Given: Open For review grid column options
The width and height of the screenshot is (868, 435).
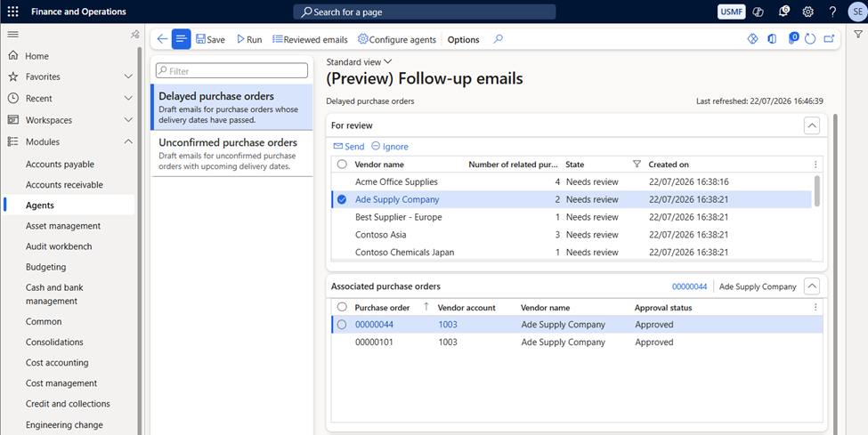Looking at the screenshot, I should (x=815, y=165).
